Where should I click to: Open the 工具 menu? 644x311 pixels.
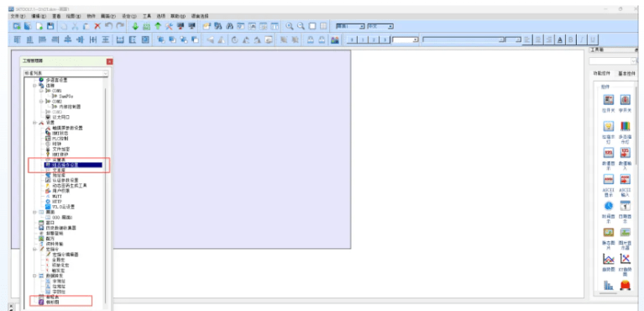(147, 16)
